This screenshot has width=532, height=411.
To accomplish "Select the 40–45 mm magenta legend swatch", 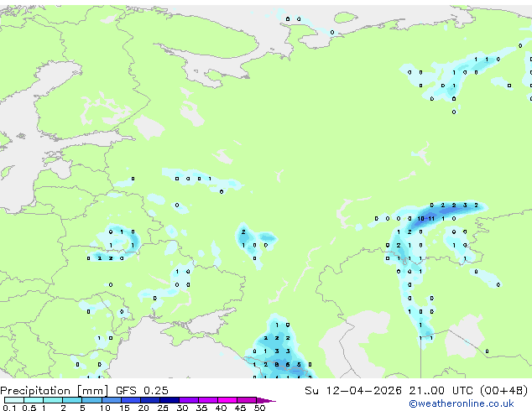I will pyautogui.click(x=227, y=400).
